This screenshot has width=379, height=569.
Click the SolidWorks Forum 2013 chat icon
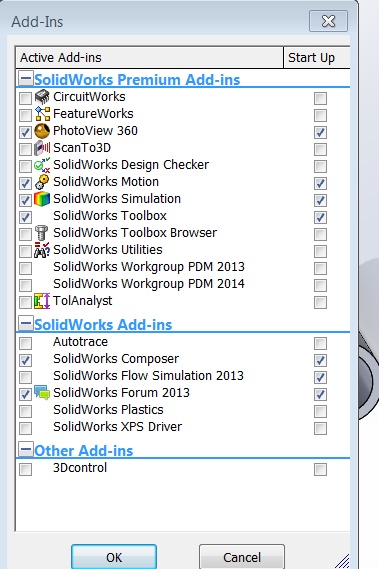point(42,393)
